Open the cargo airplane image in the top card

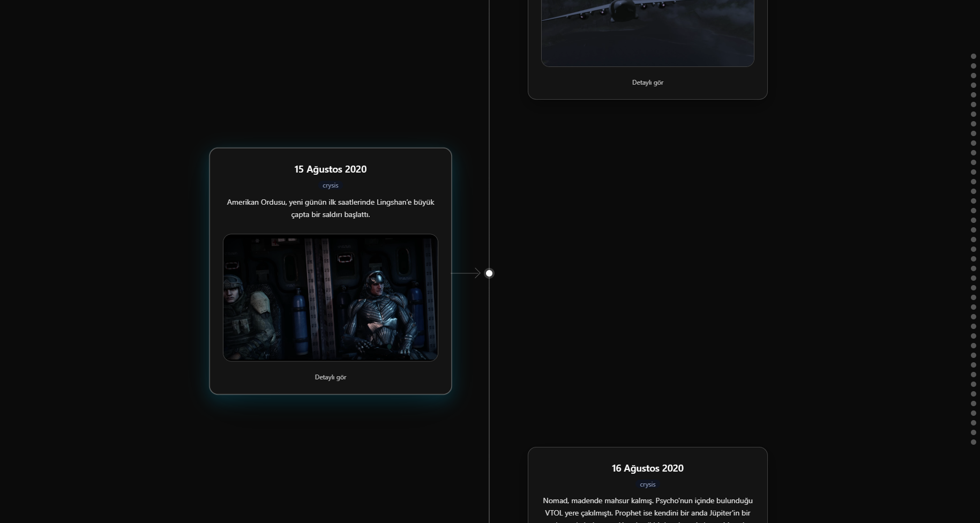647,33
